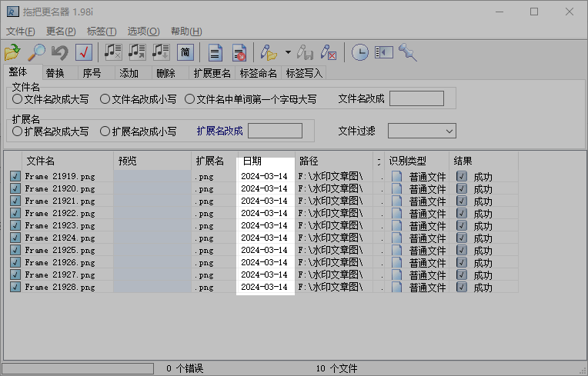Click the second music note tag icon
Screen dimensions: 588x376
(137, 52)
